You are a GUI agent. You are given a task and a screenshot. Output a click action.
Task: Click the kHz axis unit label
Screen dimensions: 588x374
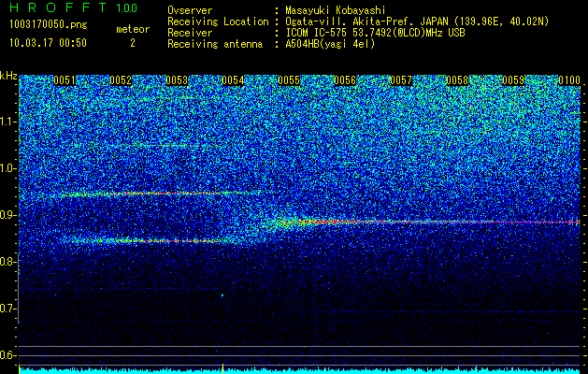9,76
